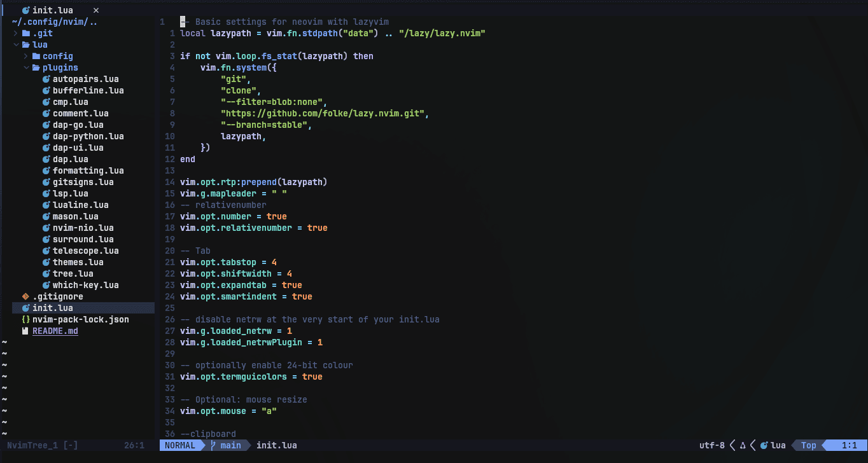This screenshot has height=463, width=868.
Task: Click the Lua icon beside cmp.lua
Action: [x=46, y=102]
